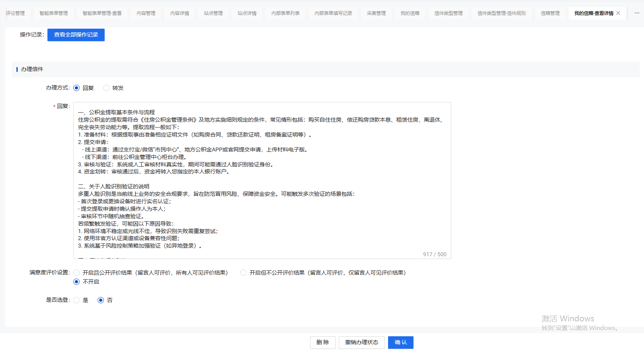This screenshot has height=350, width=644.
Task: Select 回复 as the handling method
Action: pyautogui.click(x=76, y=88)
